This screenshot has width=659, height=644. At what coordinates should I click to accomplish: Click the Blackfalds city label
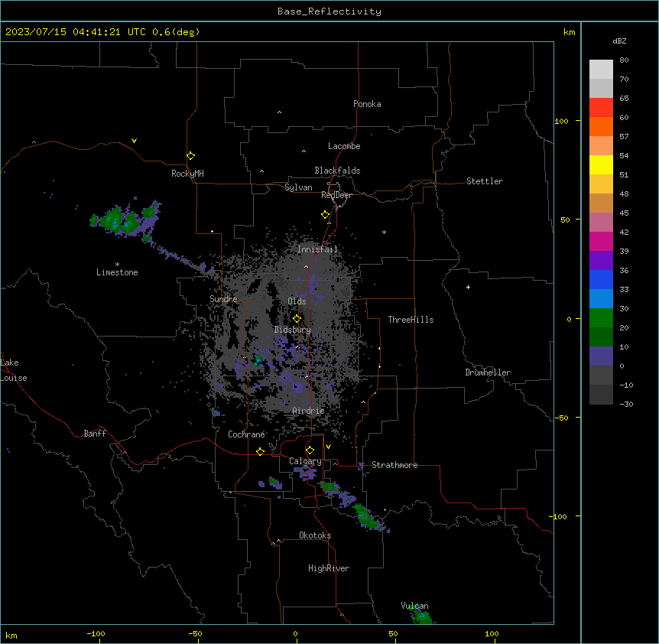[x=337, y=171]
